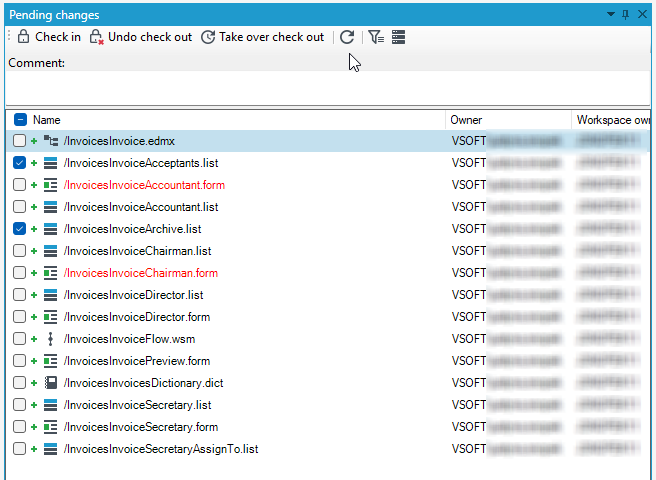The width and height of the screenshot is (656, 480).
Task: Click form icon beside InvoicesInvoiceDirector.form
Action: tap(51, 316)
